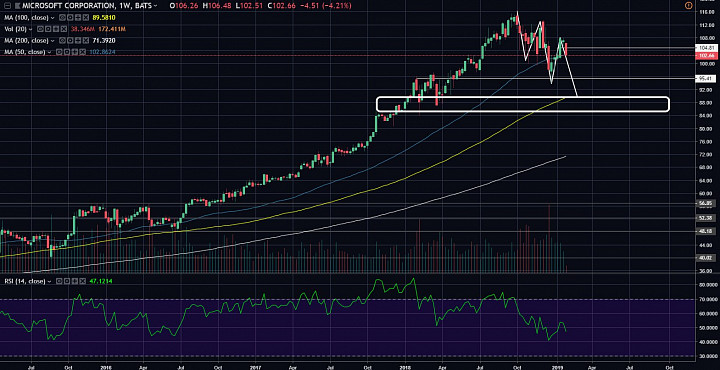Image resolution: width=720 pixels, height=370 pixels.
Task: Click the open price O106.26
Action: point(184,6)
